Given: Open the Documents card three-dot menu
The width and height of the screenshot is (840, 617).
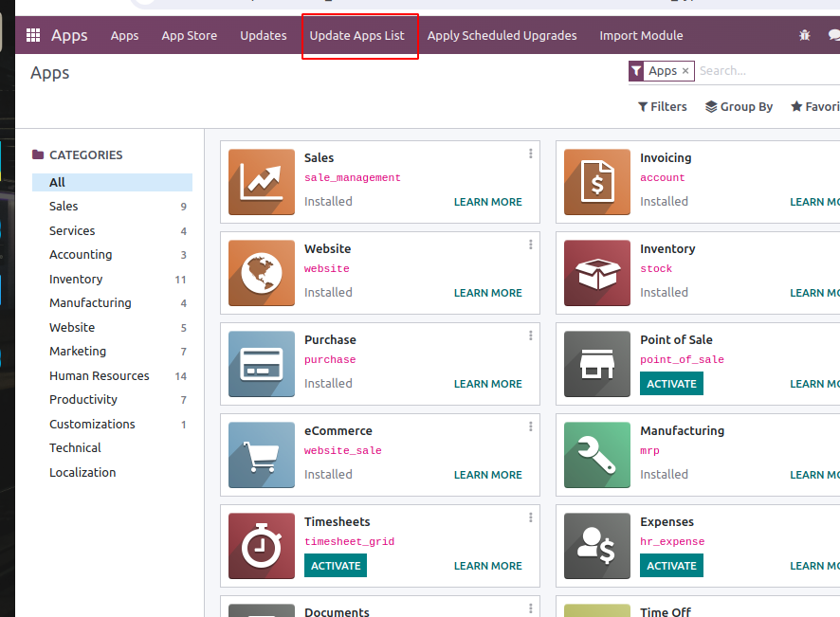Looking at the screenshot, I should click(530, 609).
